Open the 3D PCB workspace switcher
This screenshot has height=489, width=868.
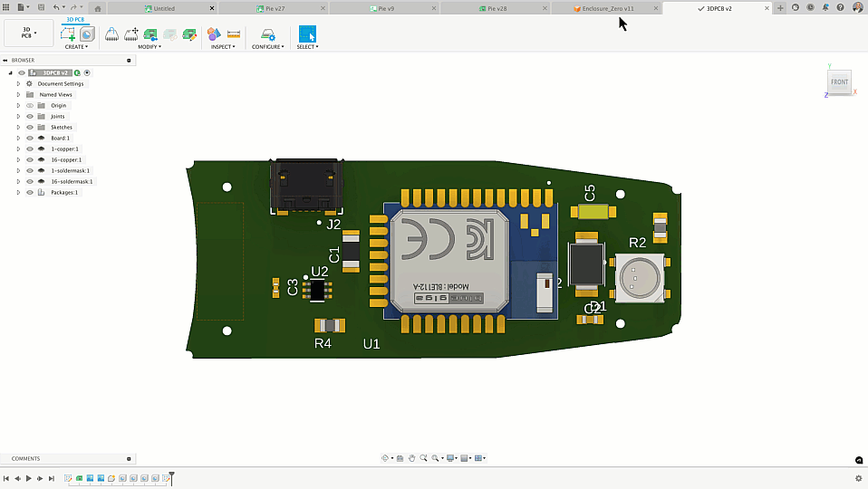28,33
